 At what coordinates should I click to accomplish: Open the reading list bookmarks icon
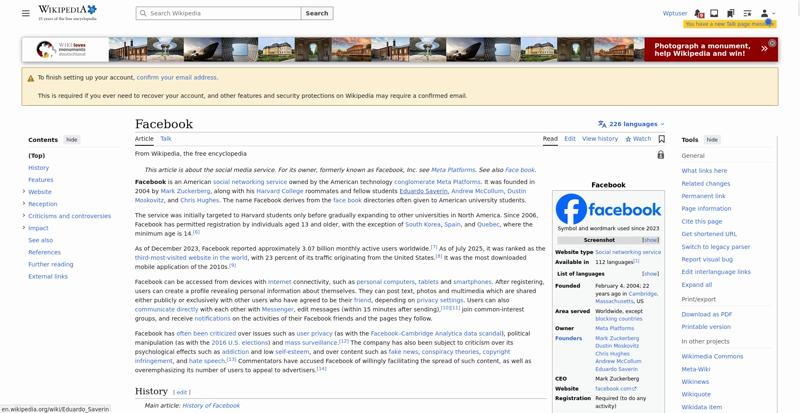point(731,13)
